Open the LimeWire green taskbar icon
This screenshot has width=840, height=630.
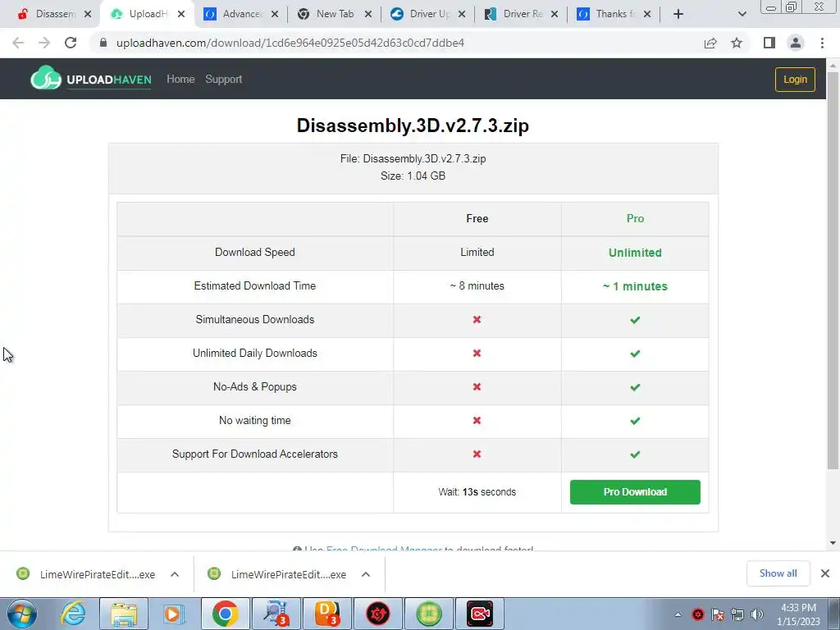click(x=428, y=614)
